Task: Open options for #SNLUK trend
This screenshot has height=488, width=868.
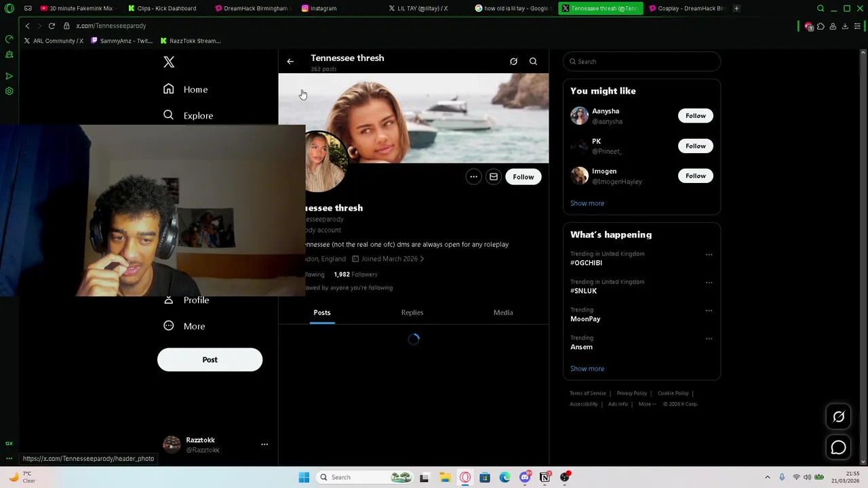Action: 709,283
